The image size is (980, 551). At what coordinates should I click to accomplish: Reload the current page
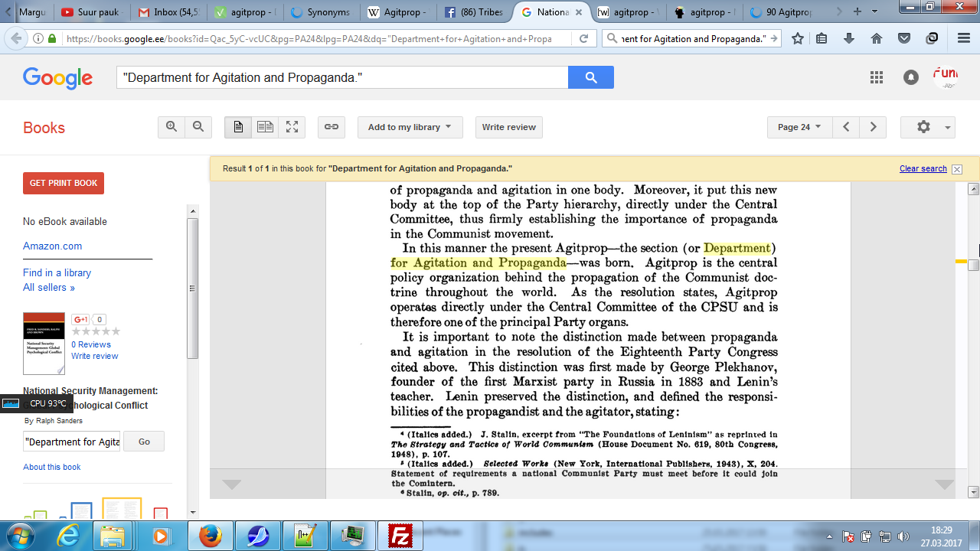click(x=583, y=39)
